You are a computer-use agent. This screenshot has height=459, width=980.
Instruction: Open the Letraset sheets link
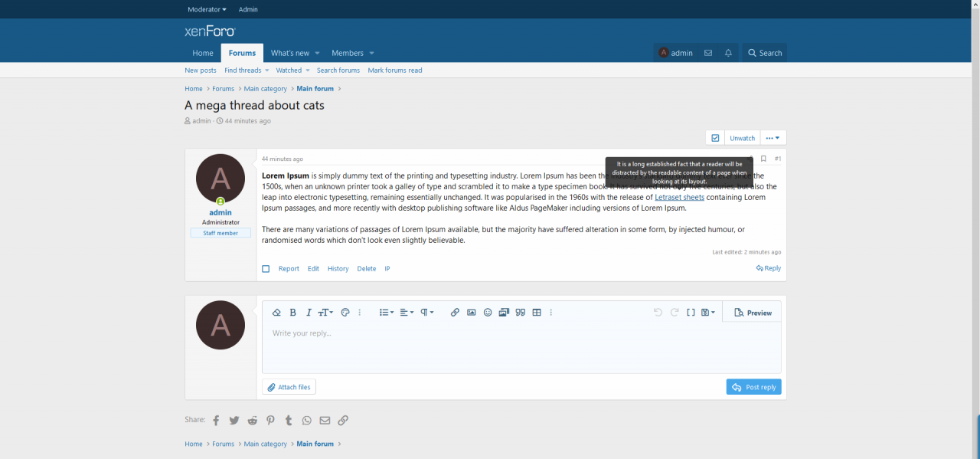(x=679, y=197)
